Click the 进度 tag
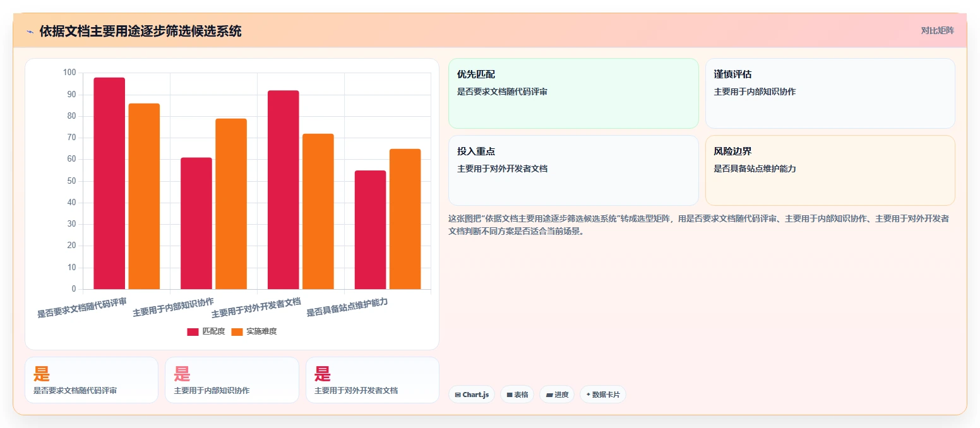Screen dimensions: 980x428 [x=557, y=395]
